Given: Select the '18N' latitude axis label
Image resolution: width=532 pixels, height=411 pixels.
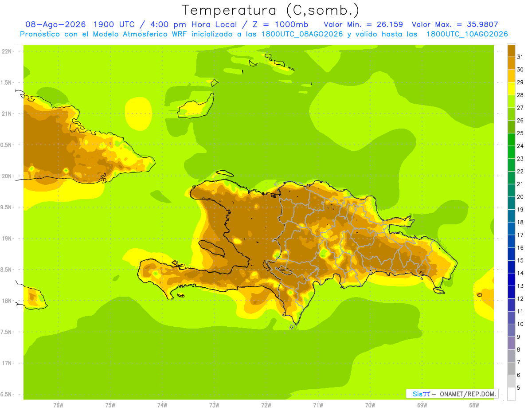Looking at the screenshot, I should pos(6,301).
